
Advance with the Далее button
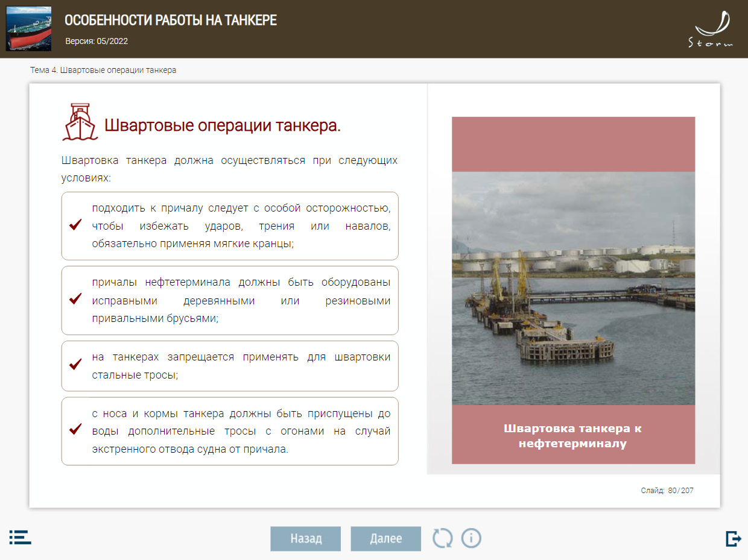tap(385, 538)
